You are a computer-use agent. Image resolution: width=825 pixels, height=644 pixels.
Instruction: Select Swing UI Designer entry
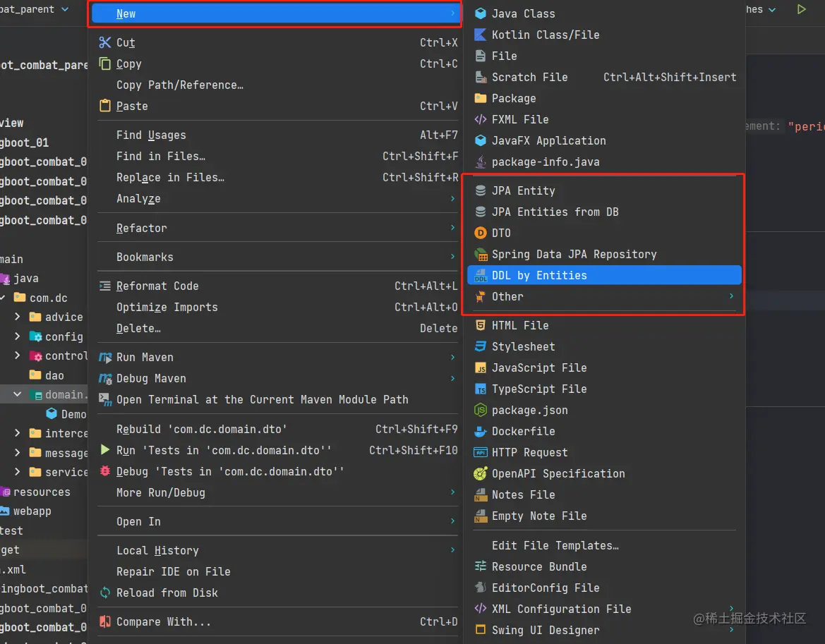point(604,631)
